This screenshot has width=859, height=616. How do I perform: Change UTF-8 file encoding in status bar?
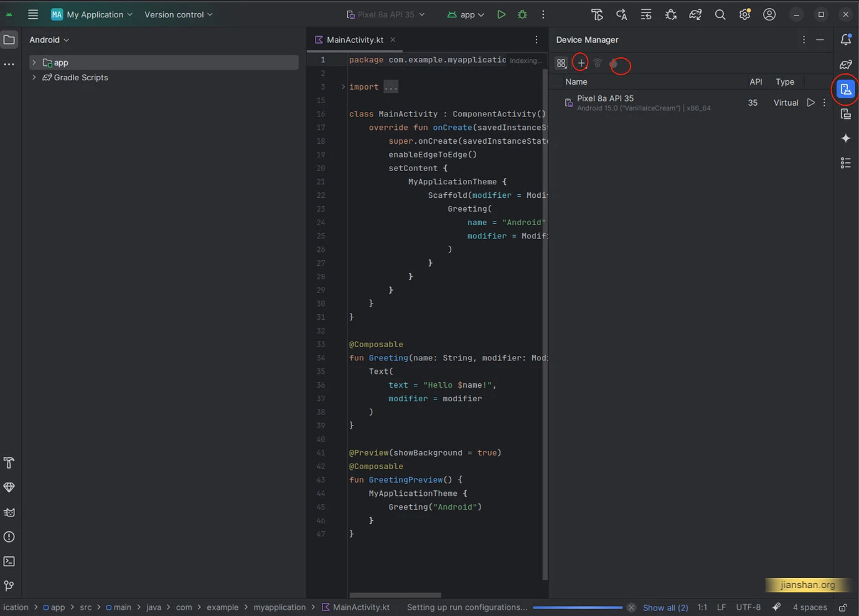click(x=748, y=608)
